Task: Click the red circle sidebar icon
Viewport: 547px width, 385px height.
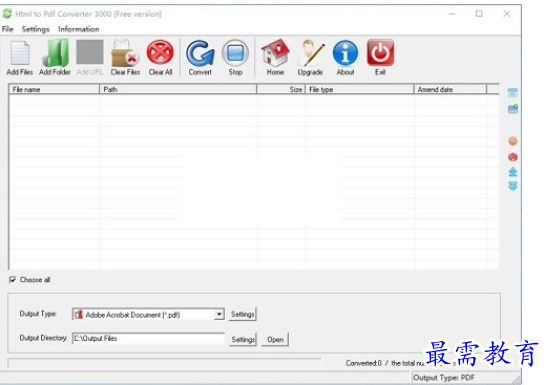Action: pyautogui.click(x=513, y=157)
